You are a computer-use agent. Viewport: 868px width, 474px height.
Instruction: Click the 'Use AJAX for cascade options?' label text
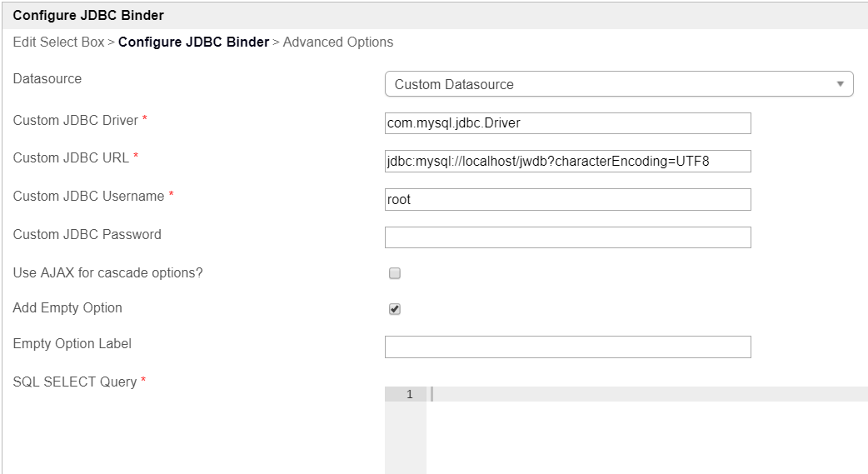107,272
